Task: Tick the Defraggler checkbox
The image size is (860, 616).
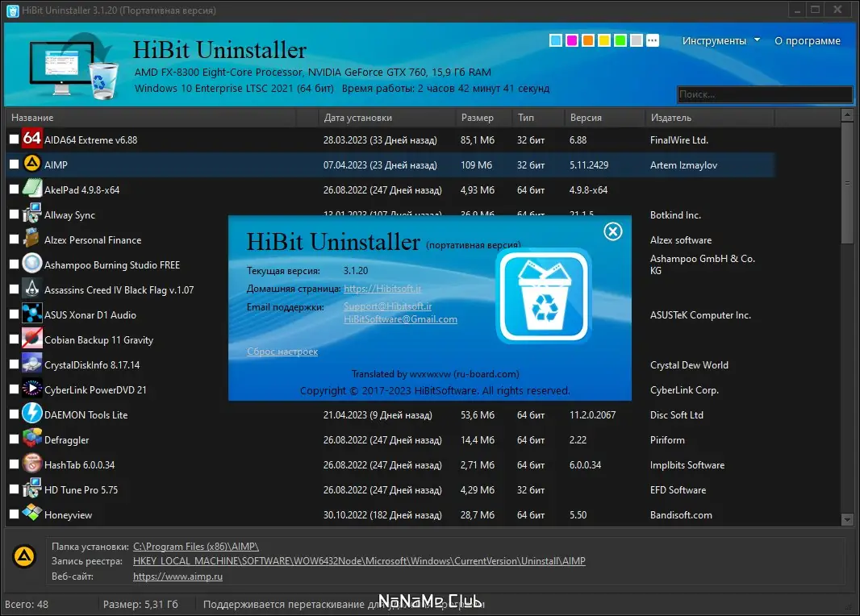Action: (15, 439)
